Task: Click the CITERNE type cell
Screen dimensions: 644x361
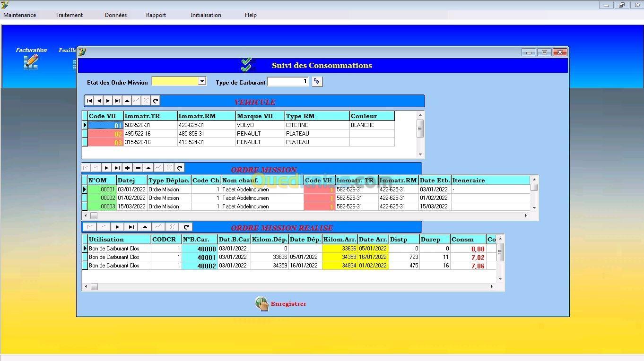Action: (x=317, y=125)
